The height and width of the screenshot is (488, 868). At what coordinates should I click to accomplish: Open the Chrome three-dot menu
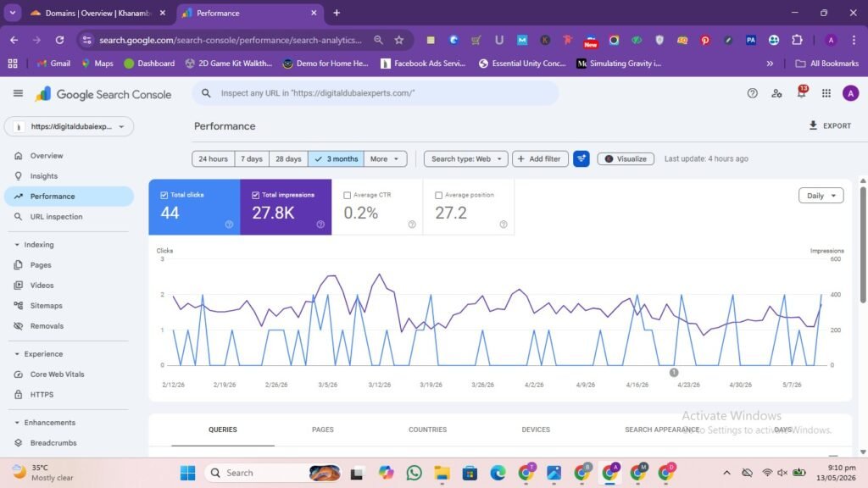coord(854,40)
